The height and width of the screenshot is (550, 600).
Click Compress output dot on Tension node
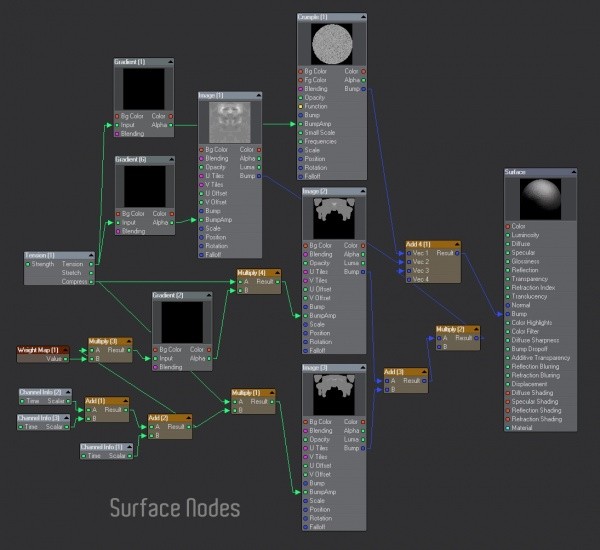click(91, 282)
